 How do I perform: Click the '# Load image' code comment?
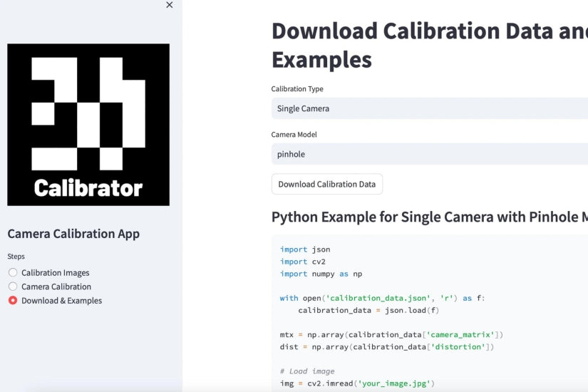point(306,371)
